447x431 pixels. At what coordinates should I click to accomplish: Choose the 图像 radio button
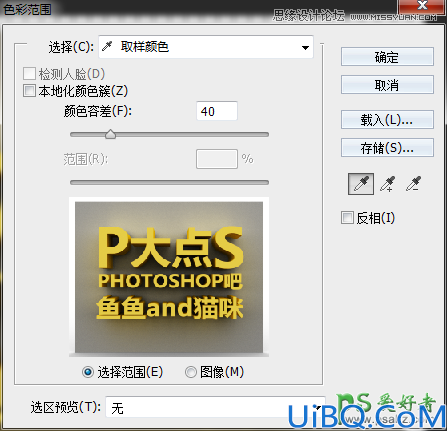click(x=191, y=372)
